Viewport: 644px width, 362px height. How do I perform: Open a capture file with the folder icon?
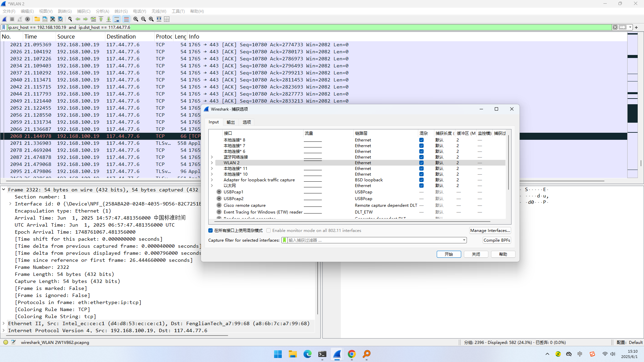(37, 19)
